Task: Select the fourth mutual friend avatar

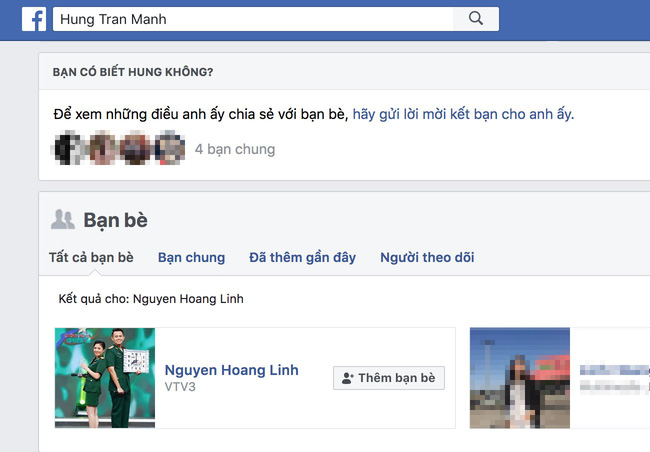Action: pos(168,149)
